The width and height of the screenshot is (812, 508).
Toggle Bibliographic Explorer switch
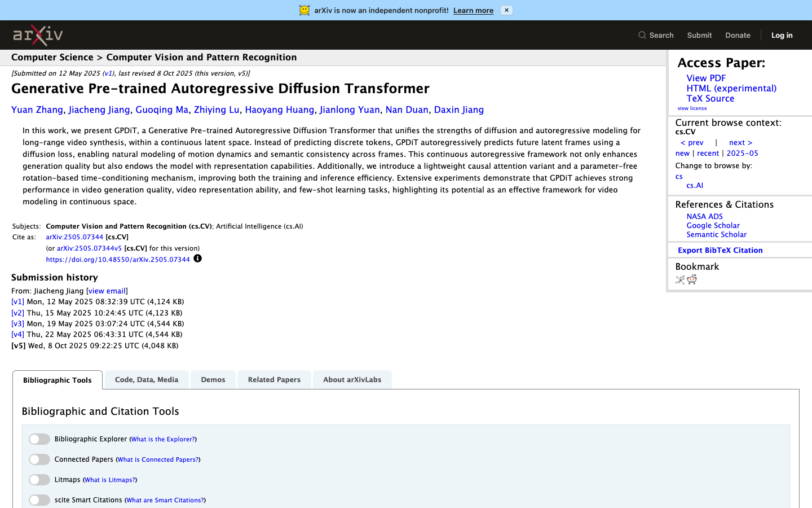pyautogui.click(x=39, y=439)
